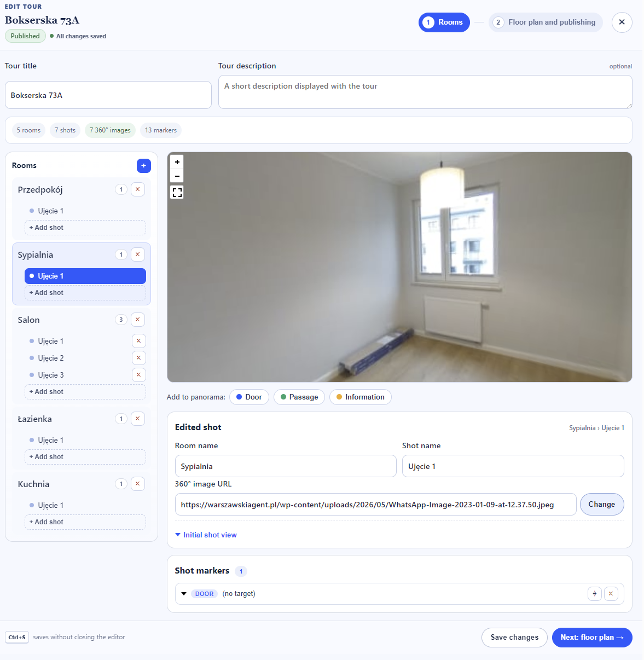Click the 360° image URL field
The height and width of the screenshot is (660, 644).
point(375,505)
